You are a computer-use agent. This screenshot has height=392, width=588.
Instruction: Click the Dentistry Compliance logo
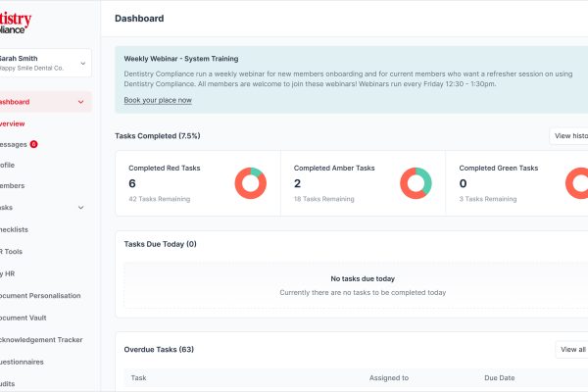[16, 23]
